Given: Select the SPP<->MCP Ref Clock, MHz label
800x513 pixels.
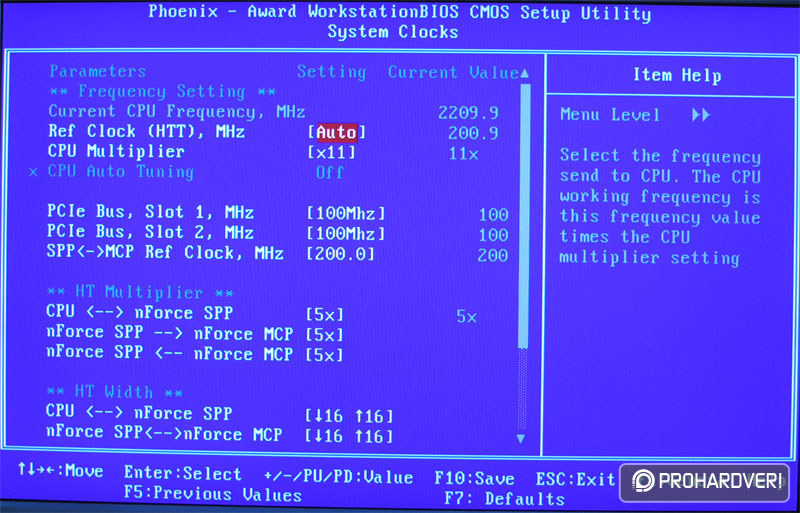Looking at the screenshot, I should click(165, 253).
